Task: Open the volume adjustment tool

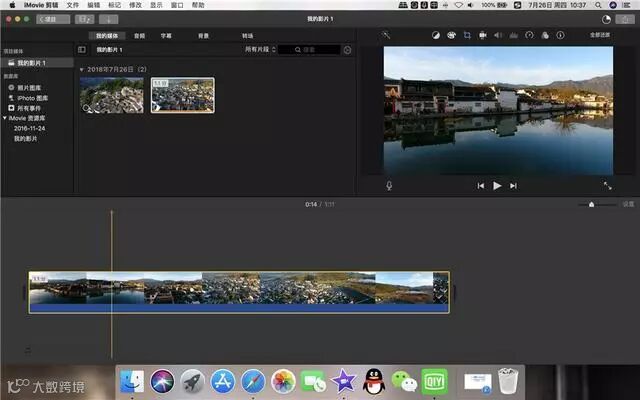Action: pos(497,34)
